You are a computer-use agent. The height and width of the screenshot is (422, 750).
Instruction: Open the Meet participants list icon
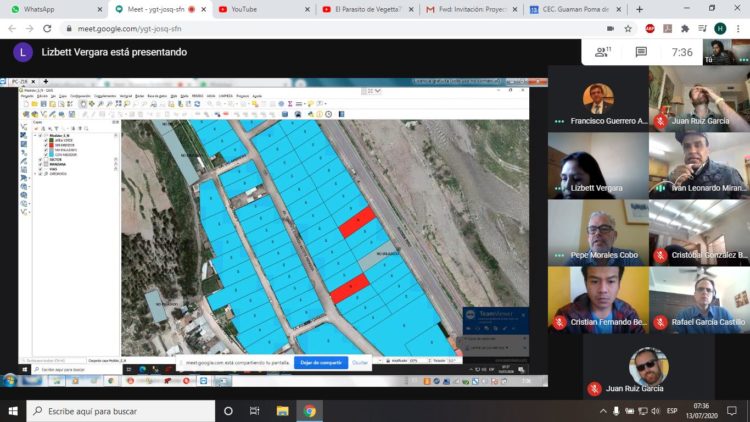point(603,52)
